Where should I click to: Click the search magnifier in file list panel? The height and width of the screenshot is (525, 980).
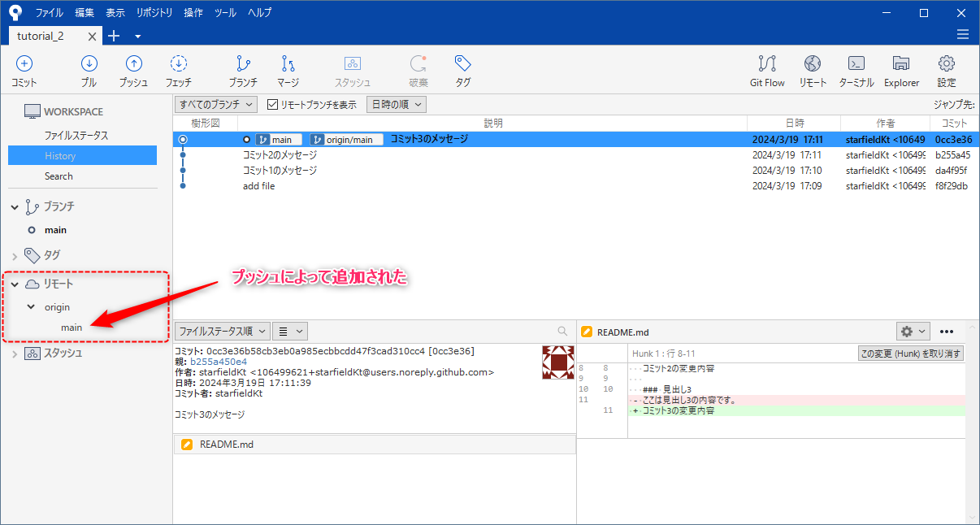pos(562,332)
